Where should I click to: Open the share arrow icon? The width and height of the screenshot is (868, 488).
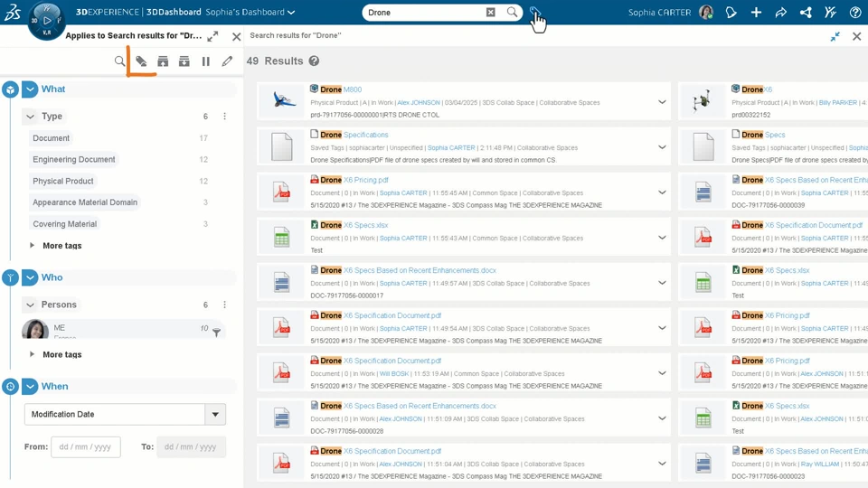click(x=780, y=12)
